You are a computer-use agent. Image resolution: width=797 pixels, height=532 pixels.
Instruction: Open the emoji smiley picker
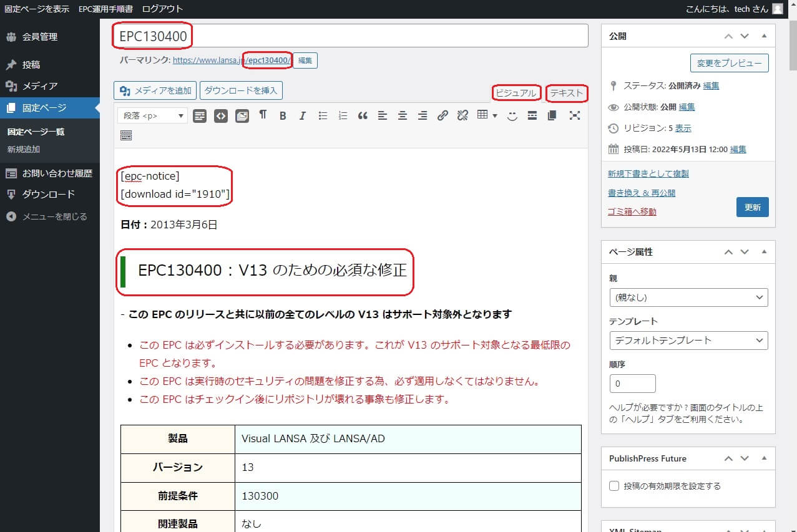512,115
